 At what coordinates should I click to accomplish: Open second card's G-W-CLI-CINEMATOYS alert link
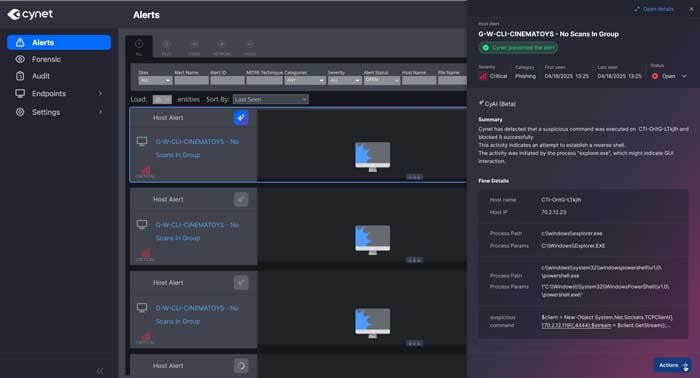click(197, 231)
